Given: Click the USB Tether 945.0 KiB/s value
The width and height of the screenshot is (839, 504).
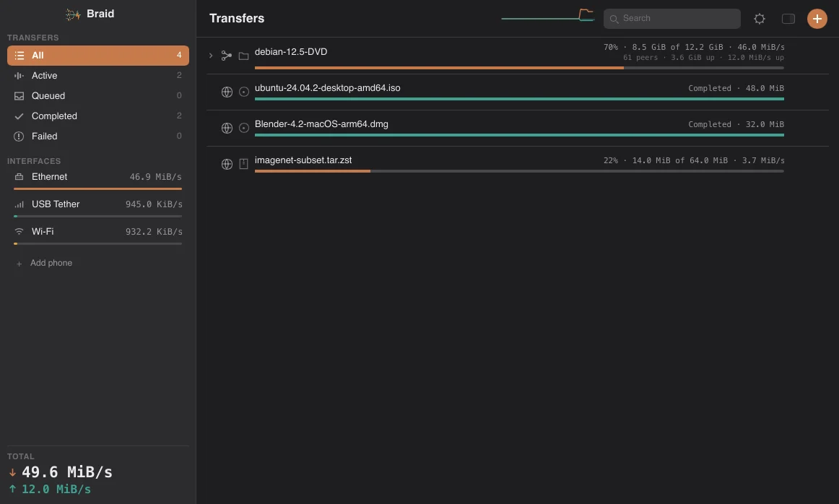Looking at the screenshot, I should tap(154, 204).
